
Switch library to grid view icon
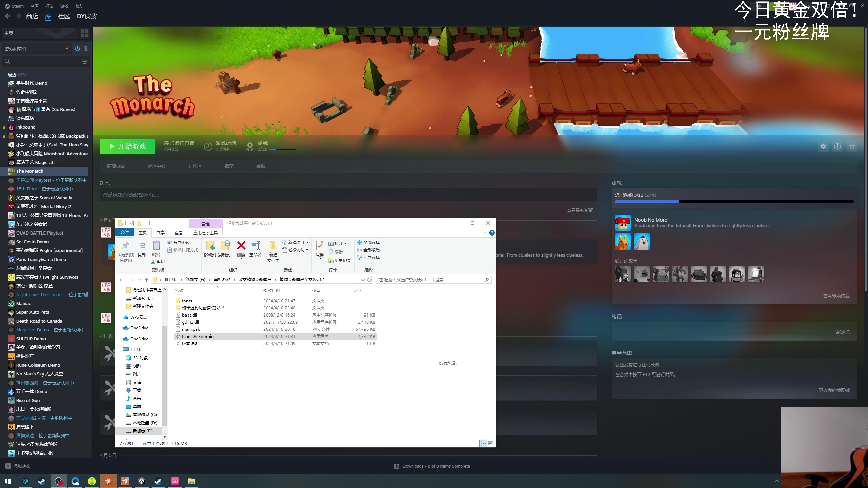84,33
